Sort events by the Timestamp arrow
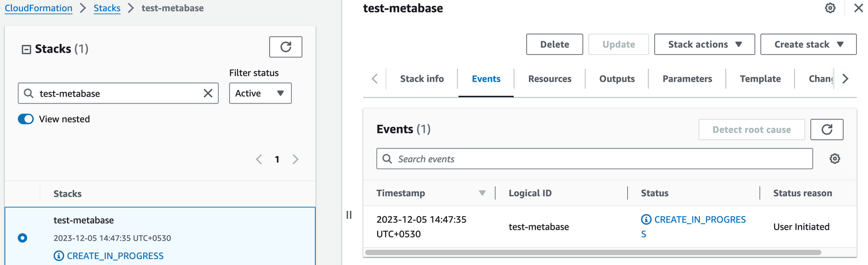The width and height of the screenshot is (868, 265). [482, 193]
